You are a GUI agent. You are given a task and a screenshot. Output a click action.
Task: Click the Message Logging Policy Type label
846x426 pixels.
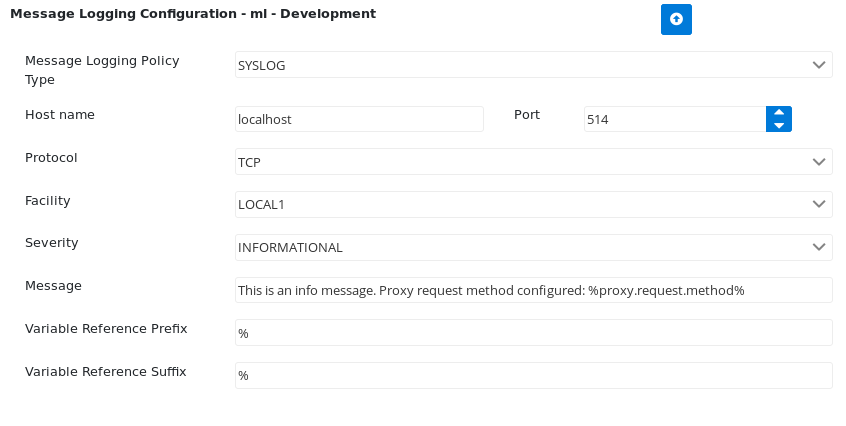pos(102,70)
